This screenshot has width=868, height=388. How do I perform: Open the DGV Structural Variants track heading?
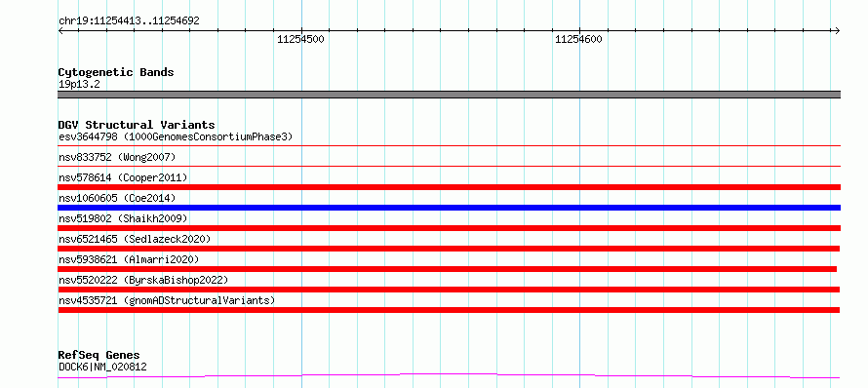point(137,125)
